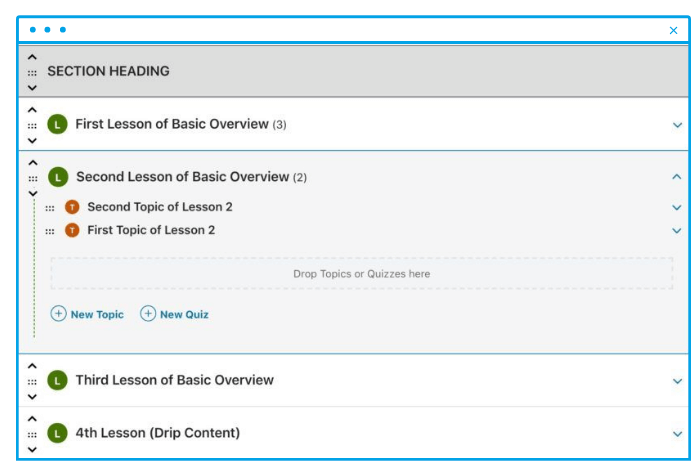
Task: Move First Lesson of Basic Overview up
Action: click(32, 110)
